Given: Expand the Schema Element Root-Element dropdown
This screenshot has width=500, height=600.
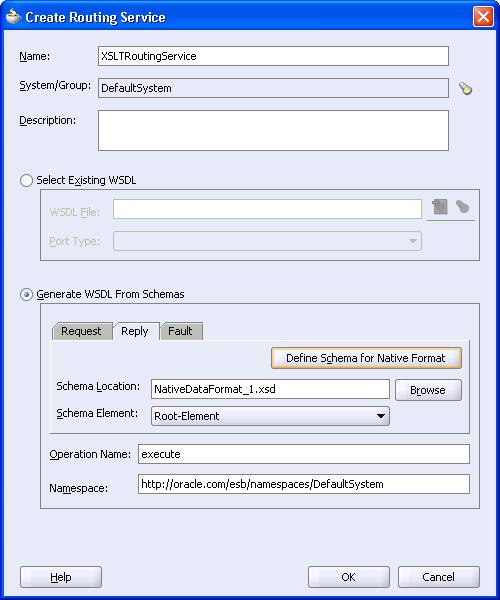Looking at the screenshot, I should point(270,416).
